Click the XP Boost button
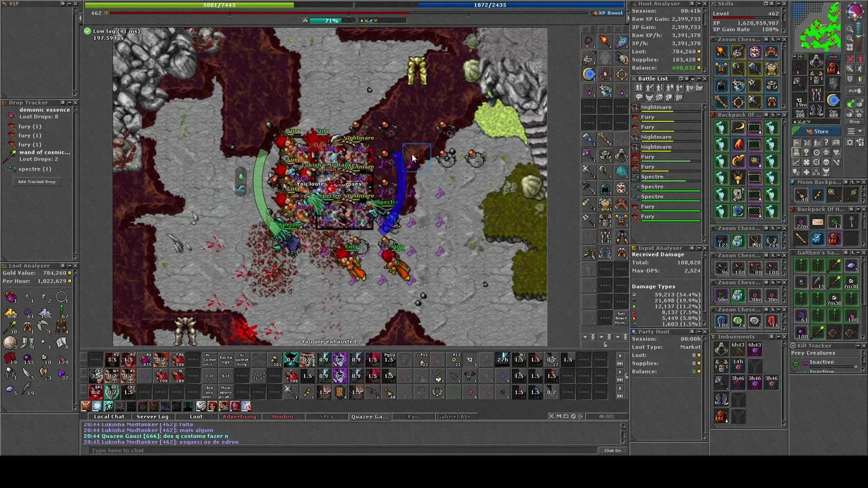 click(x=608, y=13)
